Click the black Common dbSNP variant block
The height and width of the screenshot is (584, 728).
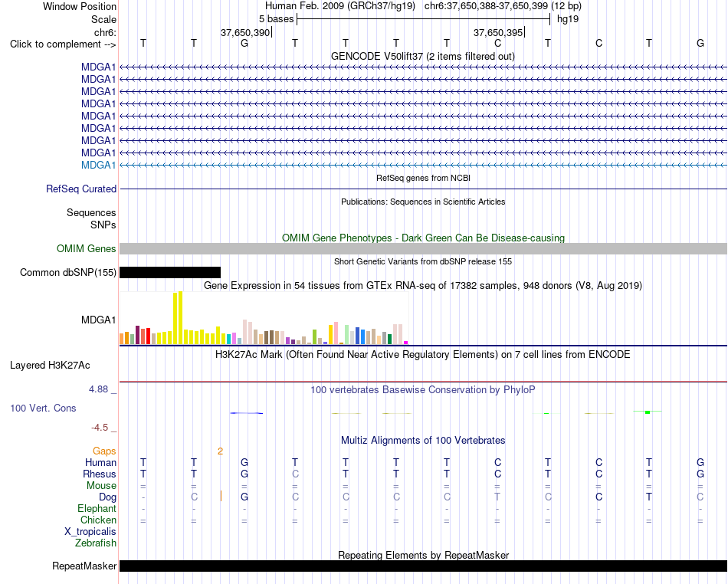click(170, 273)
